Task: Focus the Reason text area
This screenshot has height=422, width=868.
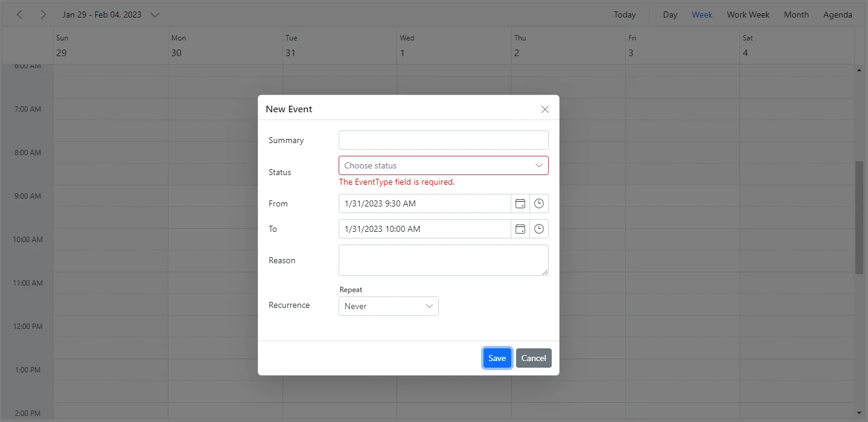Action: point(444,260)
